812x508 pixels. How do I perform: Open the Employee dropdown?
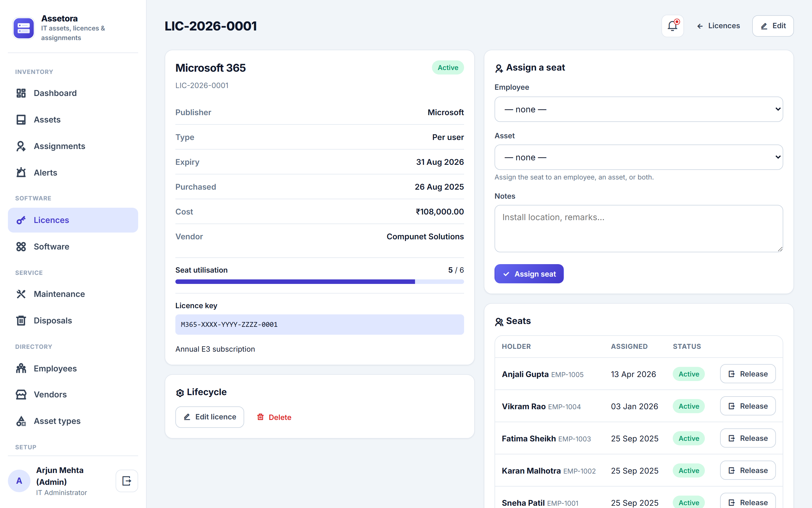[x=639, y=109]
